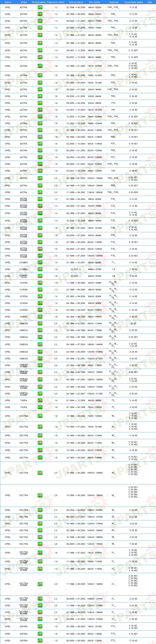Click the fuel icon in the OMEGA KOMBI 2.2 row

pos(40,380)
